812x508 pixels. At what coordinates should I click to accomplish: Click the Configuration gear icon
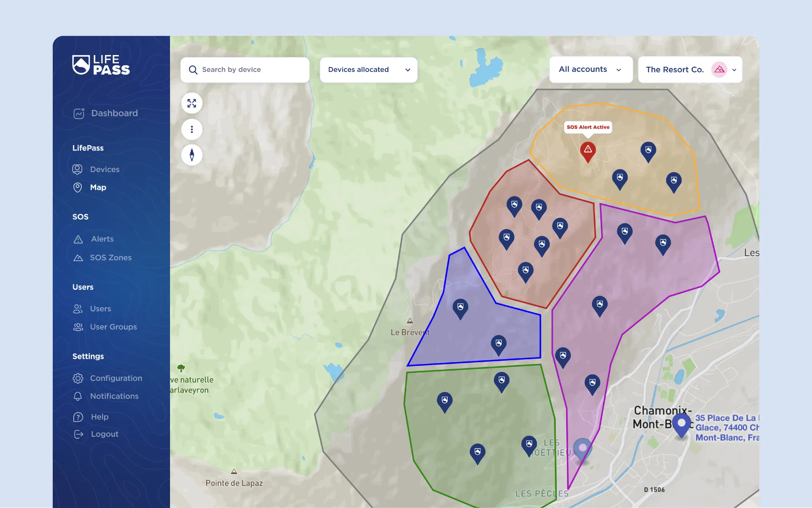(x=78, y=378)
